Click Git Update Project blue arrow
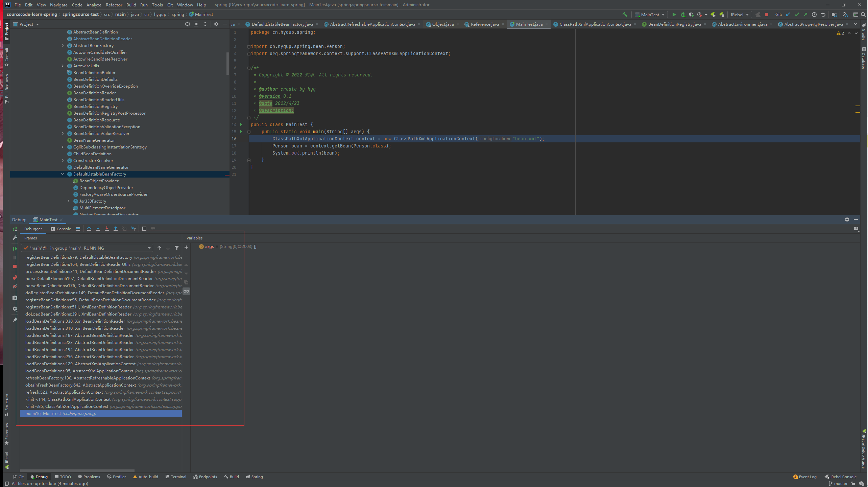868x487 pixels. click(788, 15)
